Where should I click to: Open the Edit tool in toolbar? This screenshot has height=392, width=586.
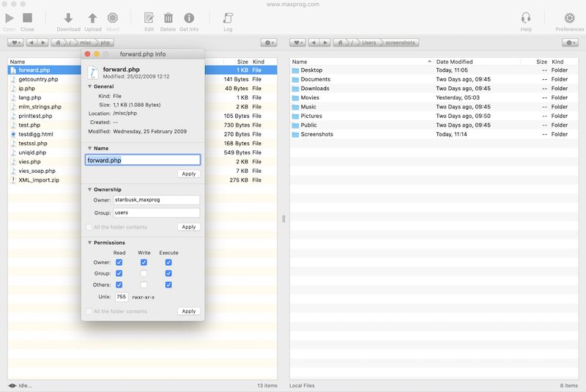pyautogui.click(x=149, y=18)
